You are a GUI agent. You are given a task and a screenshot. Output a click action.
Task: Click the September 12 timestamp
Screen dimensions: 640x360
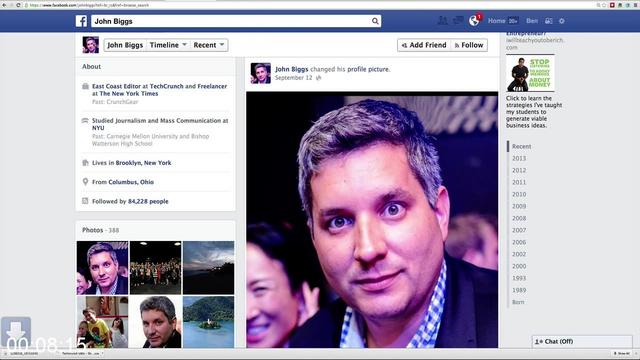293,78
